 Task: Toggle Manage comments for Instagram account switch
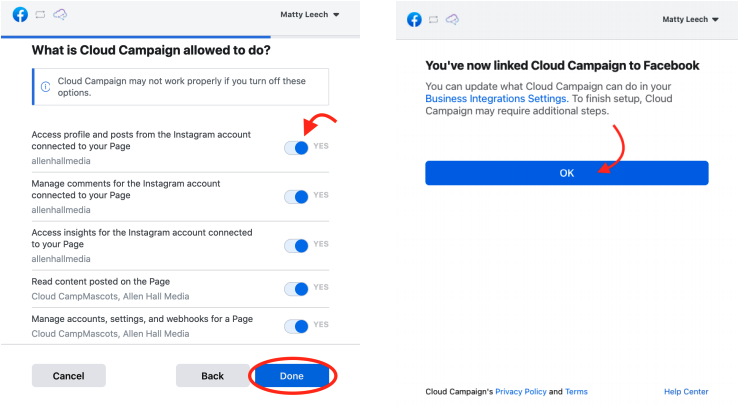click(x=296, y=197)
